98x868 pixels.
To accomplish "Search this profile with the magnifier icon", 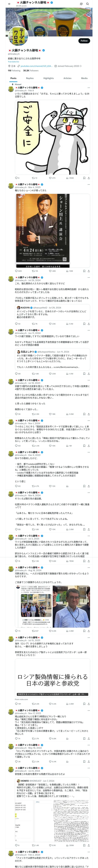I will click(88, 4).
